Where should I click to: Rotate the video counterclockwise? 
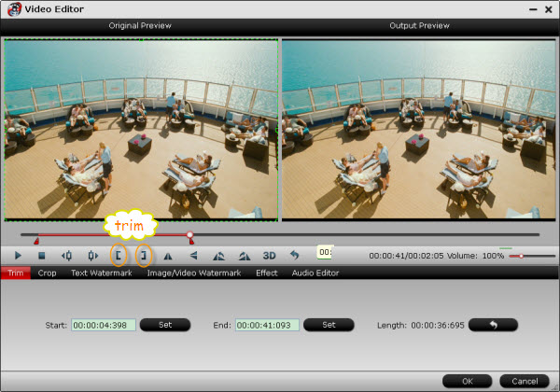[219, 256]
